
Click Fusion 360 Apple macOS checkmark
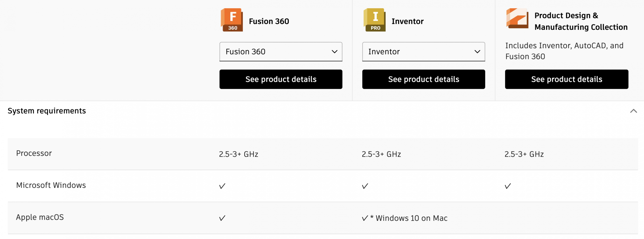tap(222, 218)
